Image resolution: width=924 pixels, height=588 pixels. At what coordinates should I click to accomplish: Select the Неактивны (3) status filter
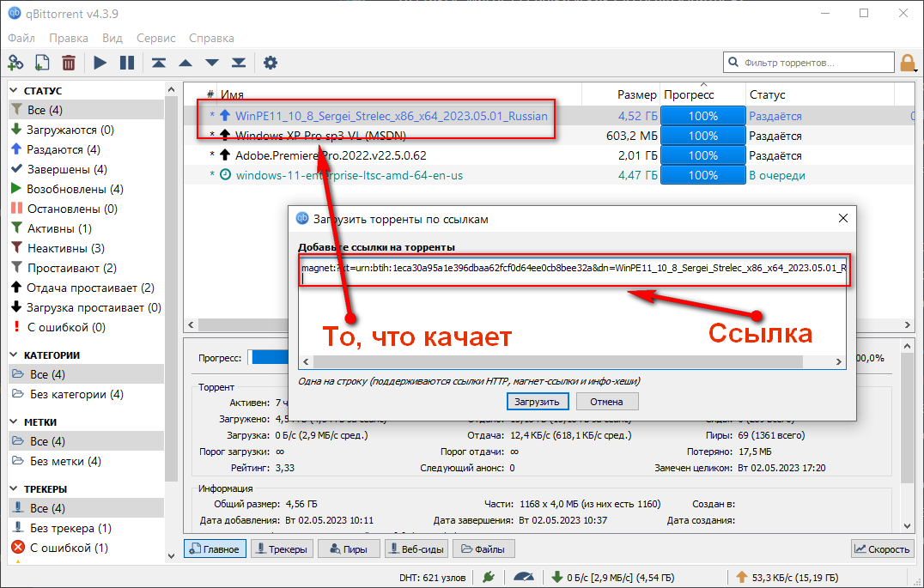pos(86,248)
